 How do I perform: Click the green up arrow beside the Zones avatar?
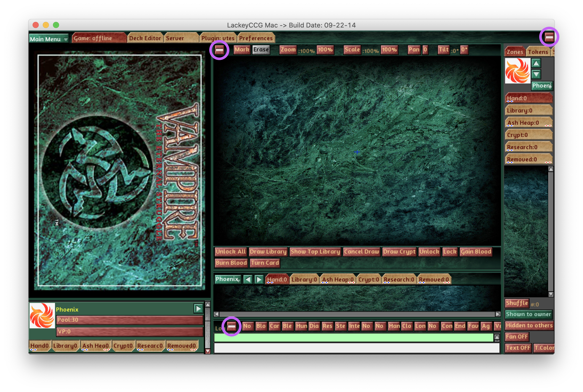point(536,63)
